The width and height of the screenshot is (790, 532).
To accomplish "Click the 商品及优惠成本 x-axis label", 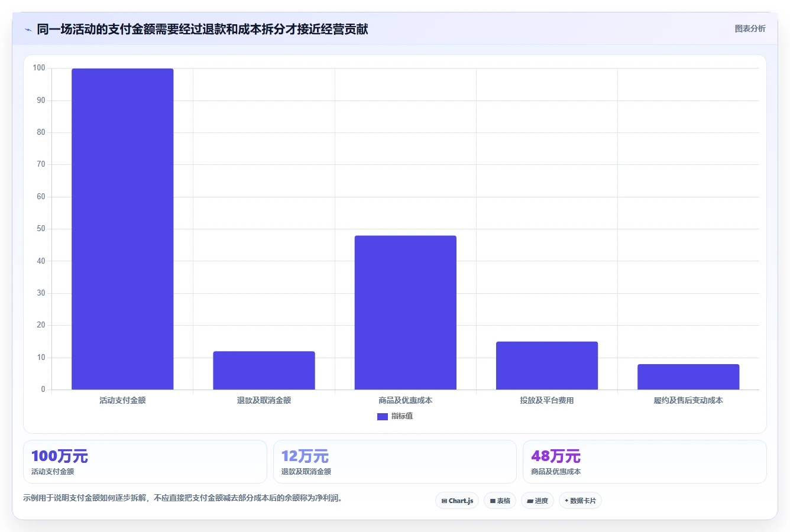I will pyautogui.click(x=406, y=400).
